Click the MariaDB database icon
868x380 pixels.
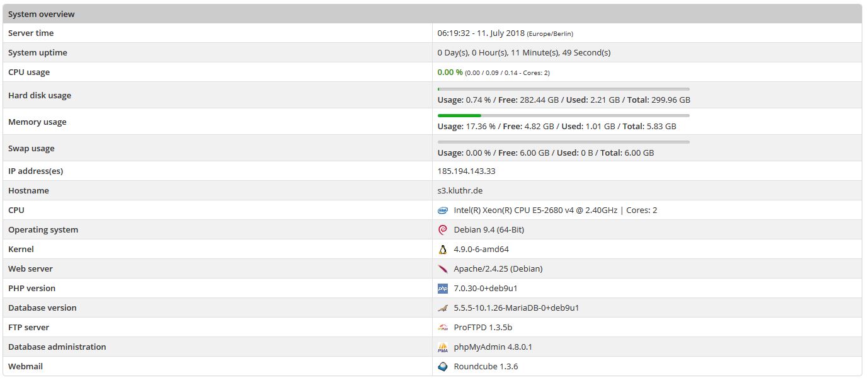point(442,308)
